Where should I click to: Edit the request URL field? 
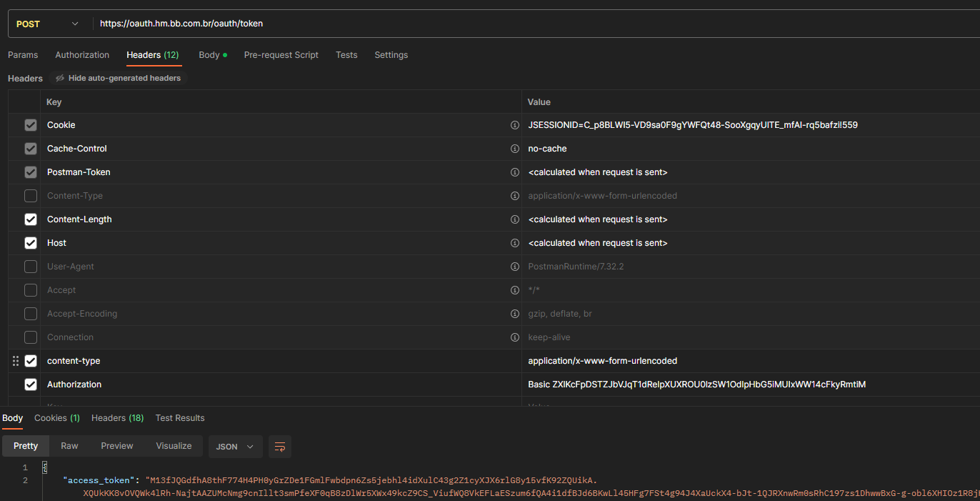(536, 24)
